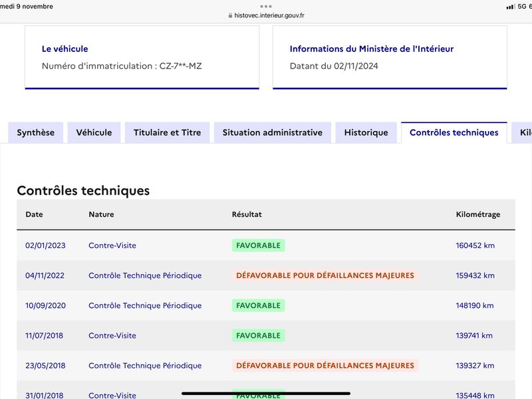Screen dimensions: 532x399
Task: Click the 159432 km value
Action: point(475,275)
